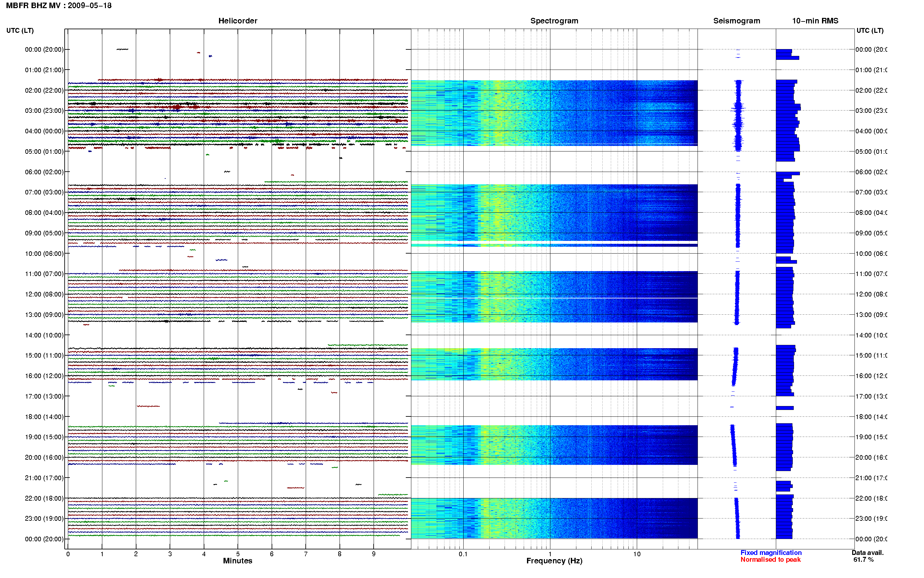This screenshot has width=924, height=578.
Task: Click the "Data avail." label
Action: (867, 553)
